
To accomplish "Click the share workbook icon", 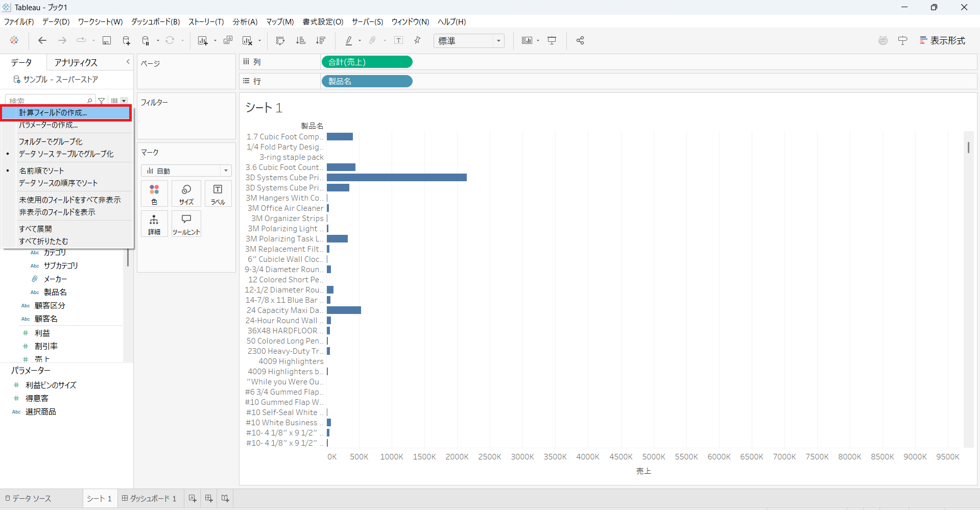I will [x=580, y=41].
